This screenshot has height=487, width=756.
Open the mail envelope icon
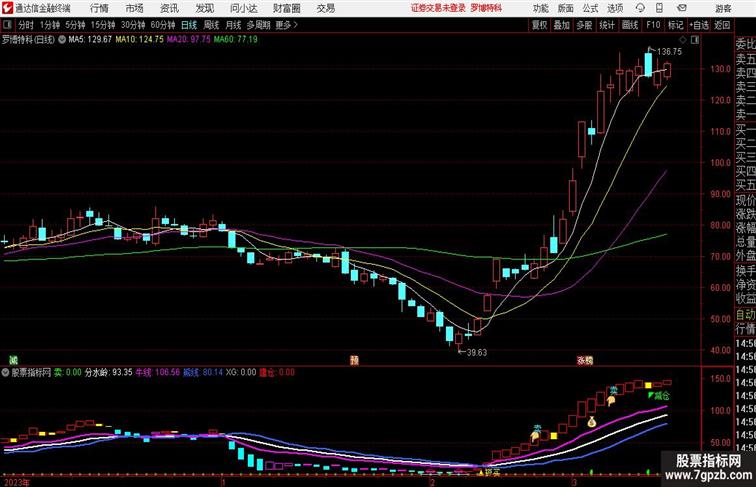tap(682, 8)
